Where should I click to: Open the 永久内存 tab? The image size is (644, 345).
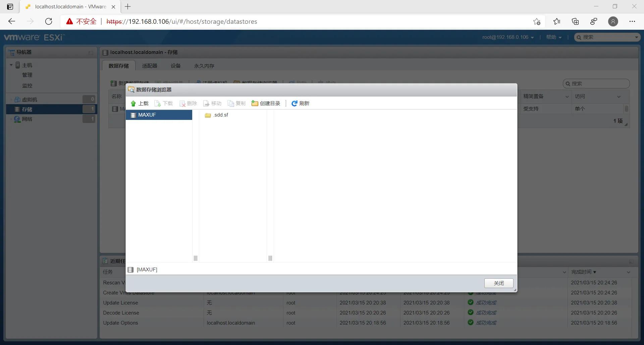pos(204,66)
